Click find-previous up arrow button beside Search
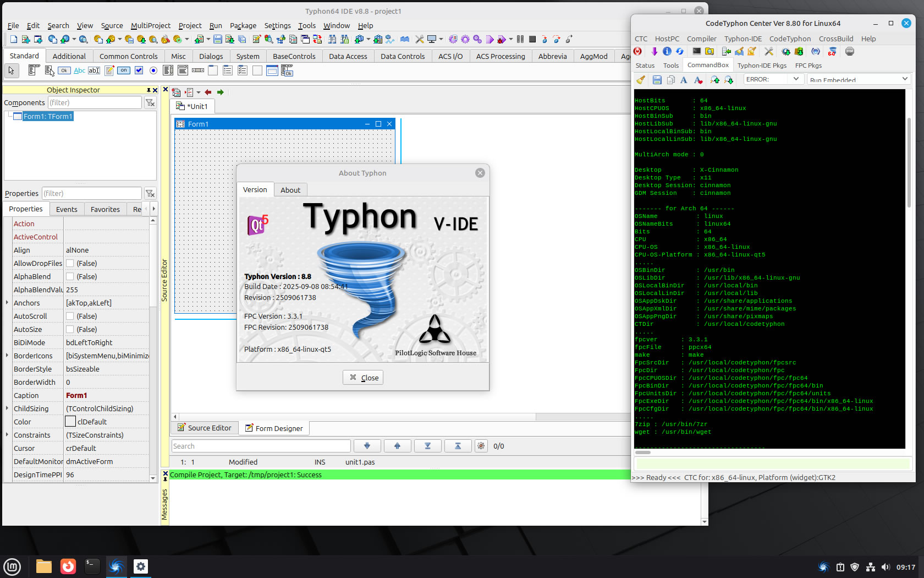 pos(397,446)
